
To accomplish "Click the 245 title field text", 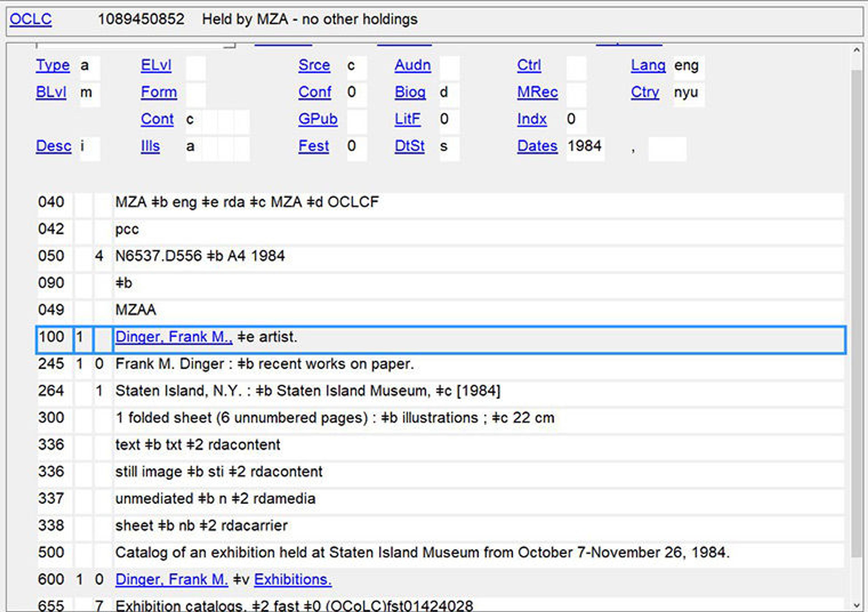I will click(x=265, y=364).
